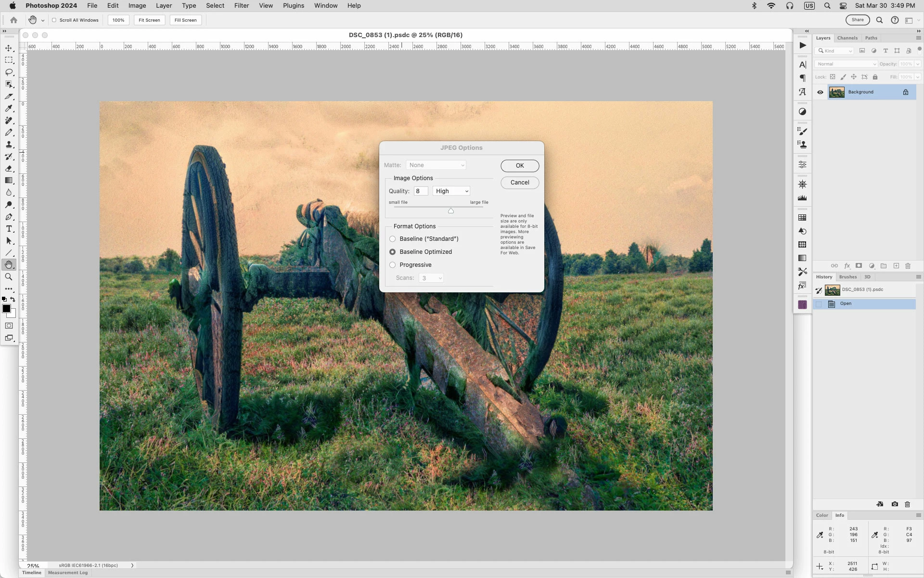
Task: Select the Lasso tool
Action: 9,72
